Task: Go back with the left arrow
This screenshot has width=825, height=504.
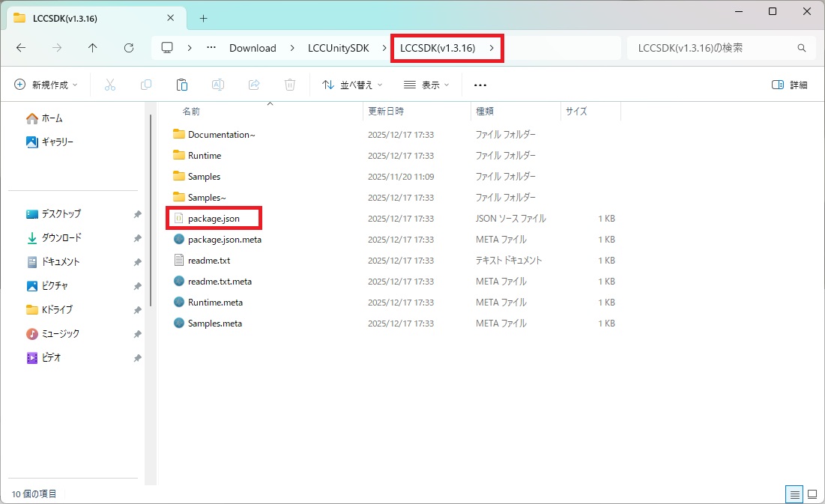Action: point(21,48)
